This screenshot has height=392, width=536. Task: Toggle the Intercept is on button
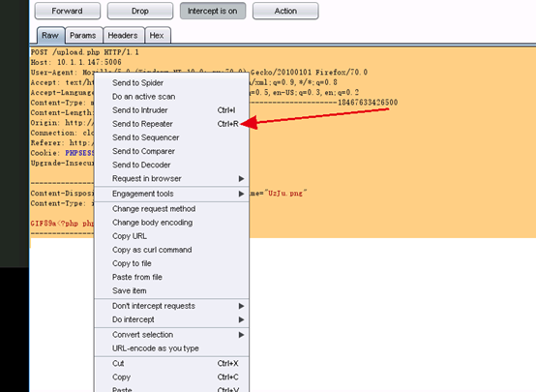coord(213,11)
